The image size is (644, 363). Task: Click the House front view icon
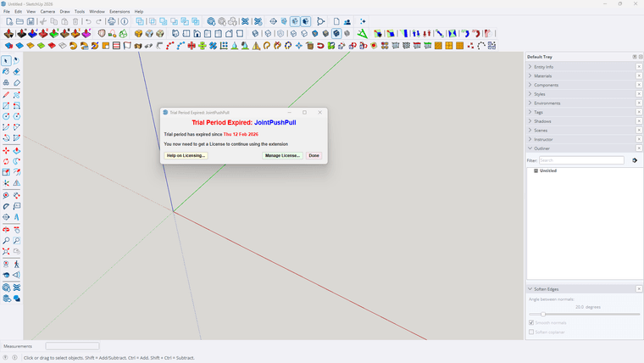pos(197,33)
